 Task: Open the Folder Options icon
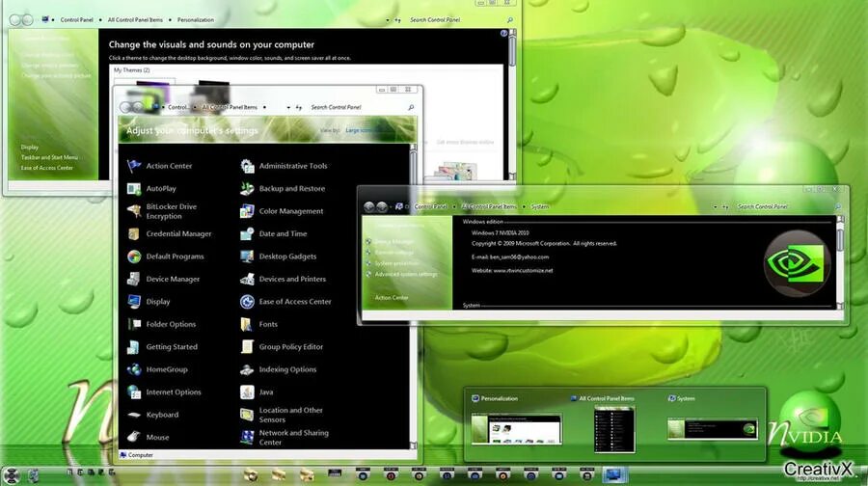[134, 324]
